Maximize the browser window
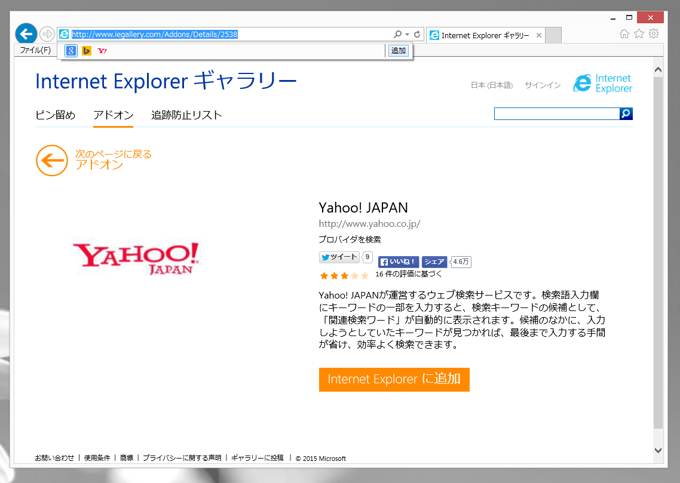Viewport: 680px width, 483px height. (629, 18)
